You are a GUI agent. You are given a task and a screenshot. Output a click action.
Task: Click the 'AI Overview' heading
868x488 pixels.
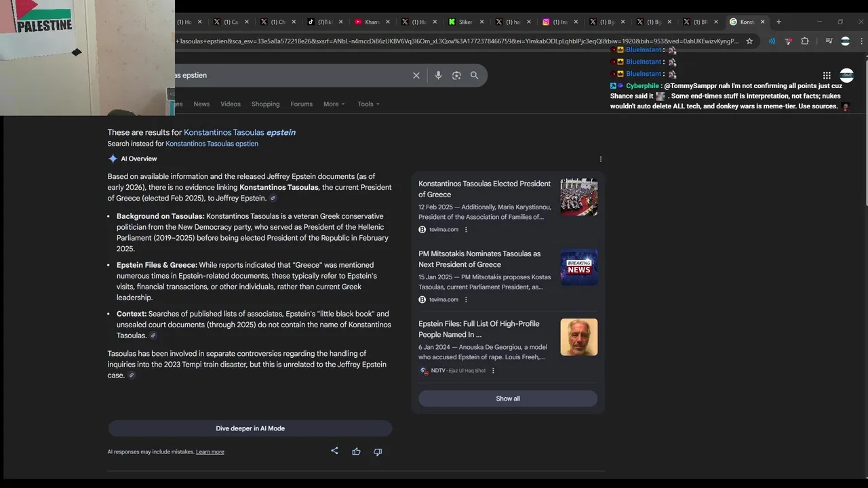139,159
